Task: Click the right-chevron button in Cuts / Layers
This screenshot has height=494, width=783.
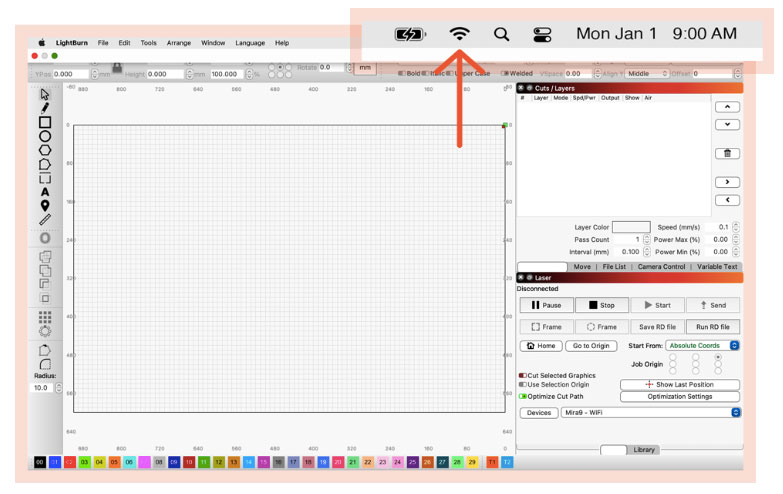Action: [x=727, y=182]
